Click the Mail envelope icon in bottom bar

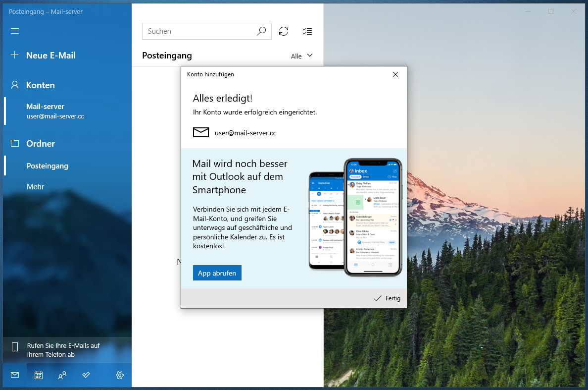pos(15,375)
